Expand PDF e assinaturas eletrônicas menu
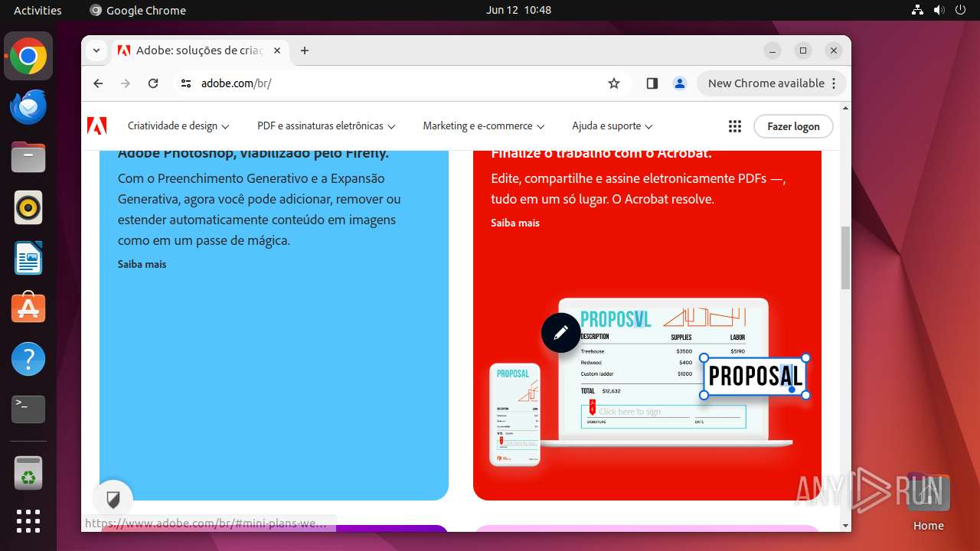 tap(326, 126)
